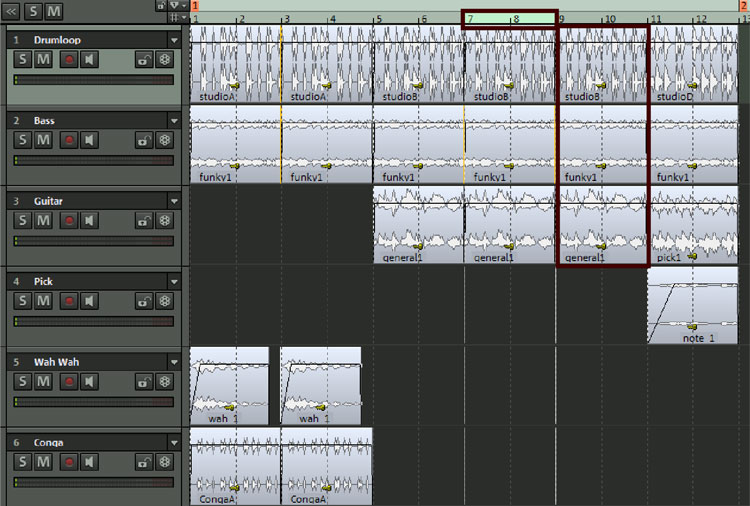Open the Wah Wah track dropdown menu
The image size is (750, 506).
(x=174, y=362)
